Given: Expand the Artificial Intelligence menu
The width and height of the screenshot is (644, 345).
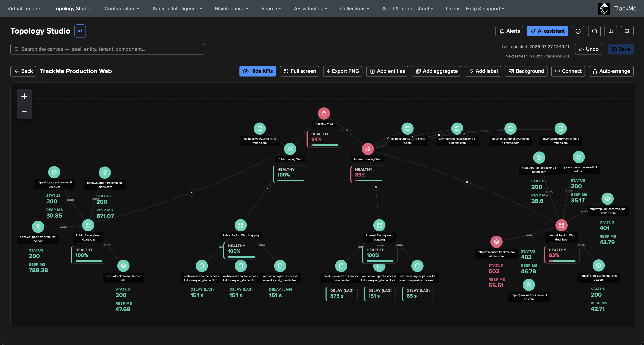Looking at the screenshot, I should click(177, 9).
